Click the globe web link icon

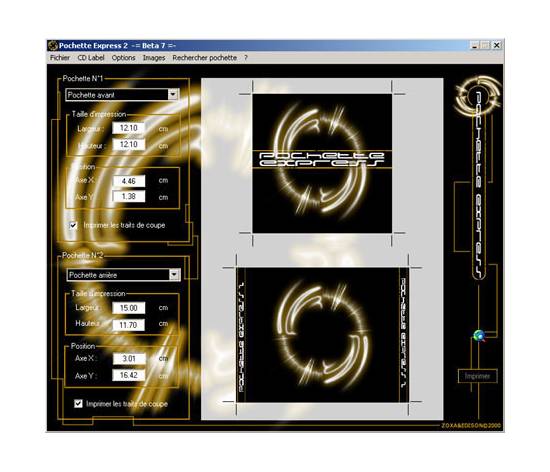[479, 336]
